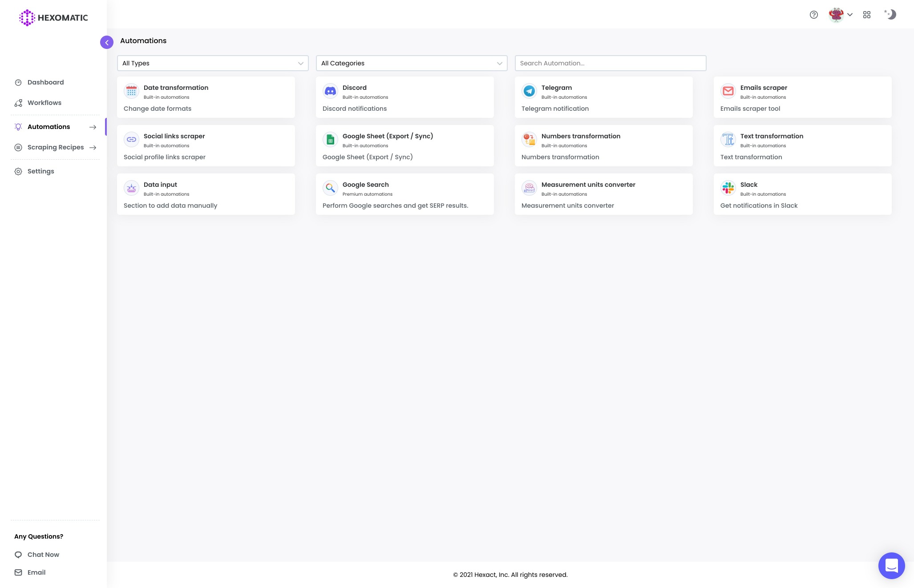Collapse the sidebar with purple arrow
This screenshot has width=914, height=588.
[x=107, y=42]
